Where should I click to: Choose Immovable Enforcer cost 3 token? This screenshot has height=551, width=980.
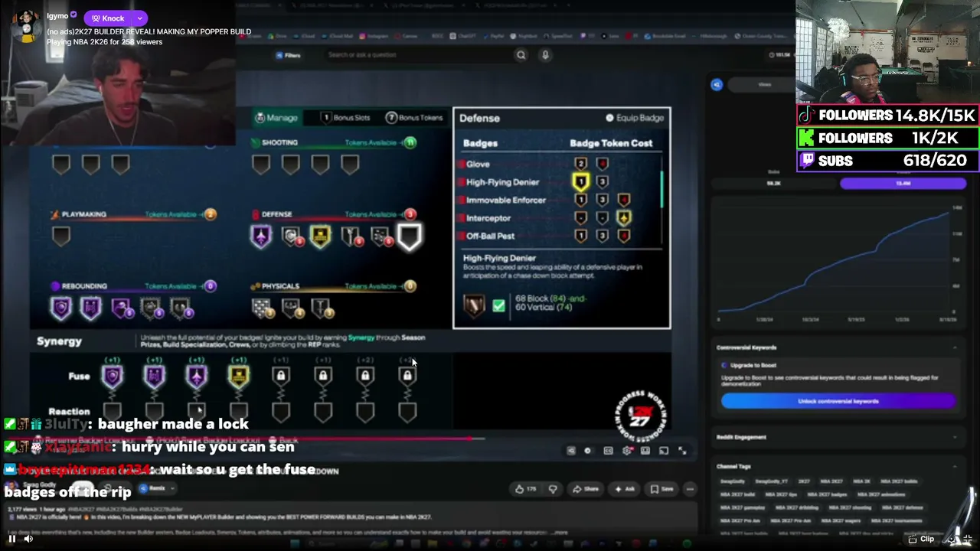tap(602, 200)
